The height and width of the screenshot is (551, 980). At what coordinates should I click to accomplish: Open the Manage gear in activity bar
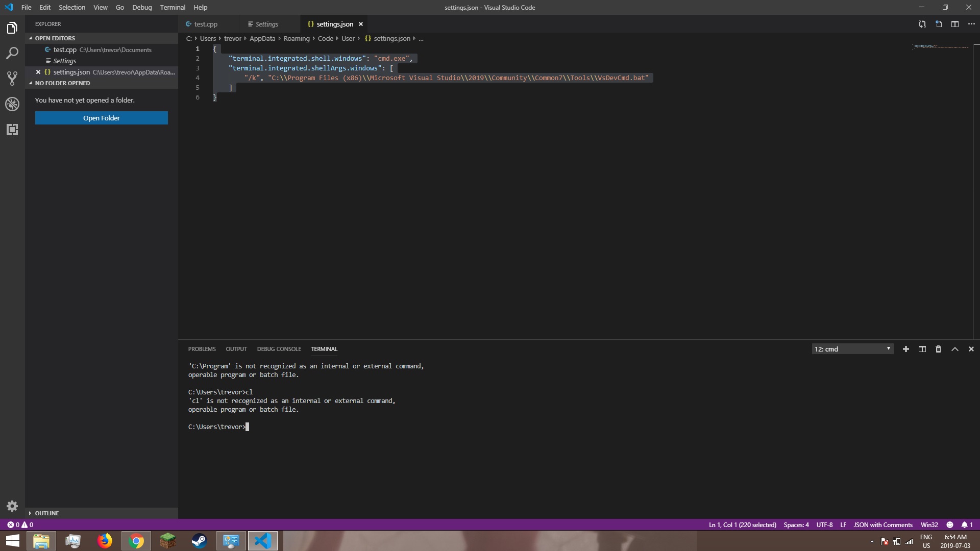coord(12,506)
